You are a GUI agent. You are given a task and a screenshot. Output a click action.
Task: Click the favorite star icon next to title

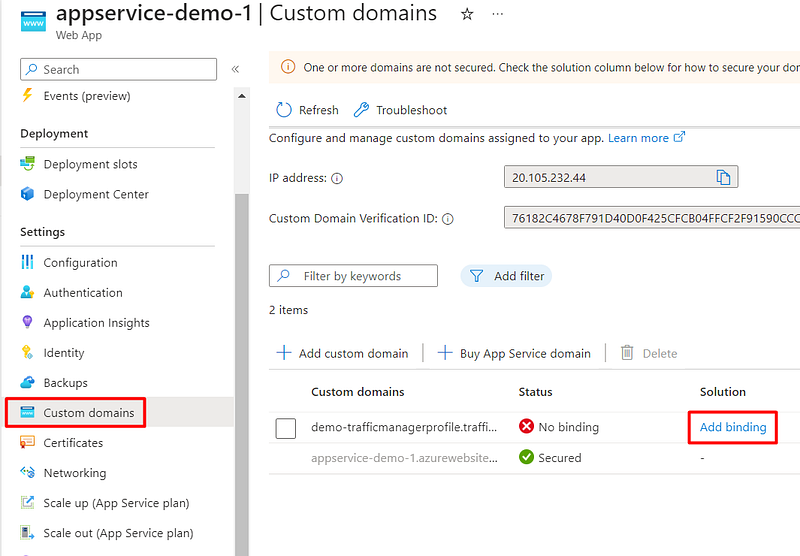[467, 14]
